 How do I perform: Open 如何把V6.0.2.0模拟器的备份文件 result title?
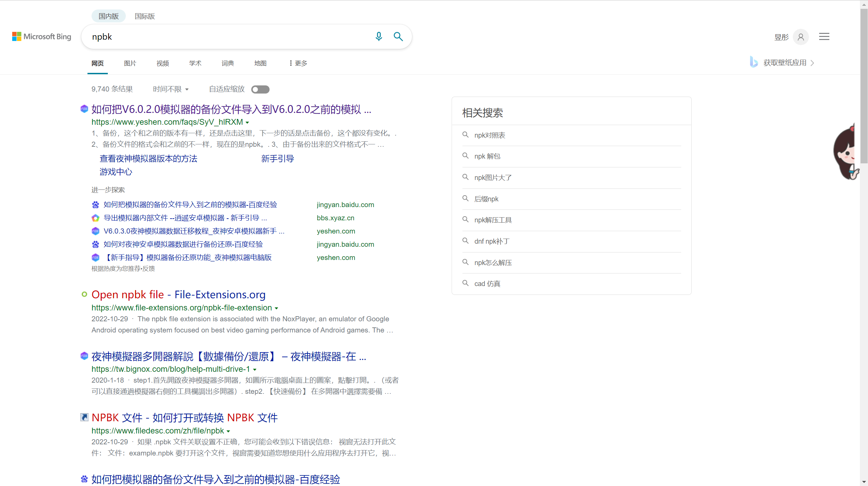coord(231,109)
